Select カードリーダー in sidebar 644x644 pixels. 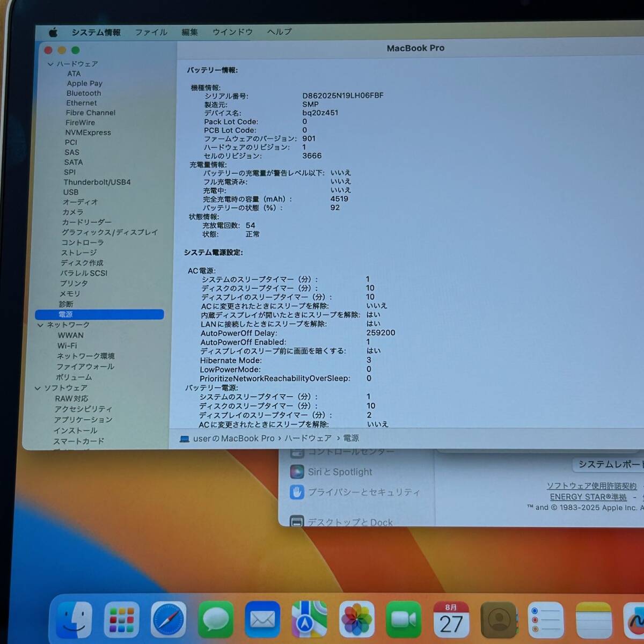[x=87, y=222]
